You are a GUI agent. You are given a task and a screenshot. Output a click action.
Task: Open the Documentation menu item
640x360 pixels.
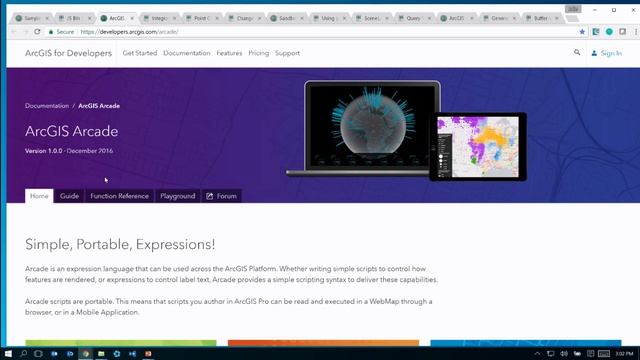(x=187, y=53)
